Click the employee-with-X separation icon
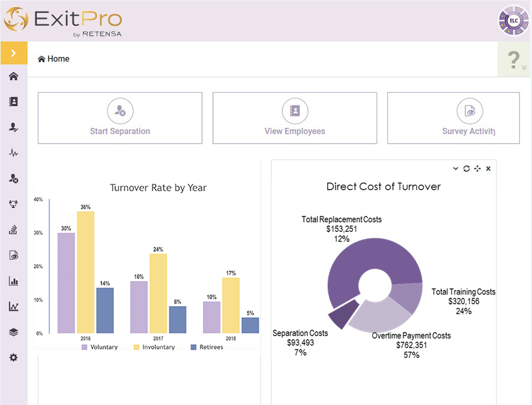The width and height of the screenshot is (532, 405). (x=14, y=179)
